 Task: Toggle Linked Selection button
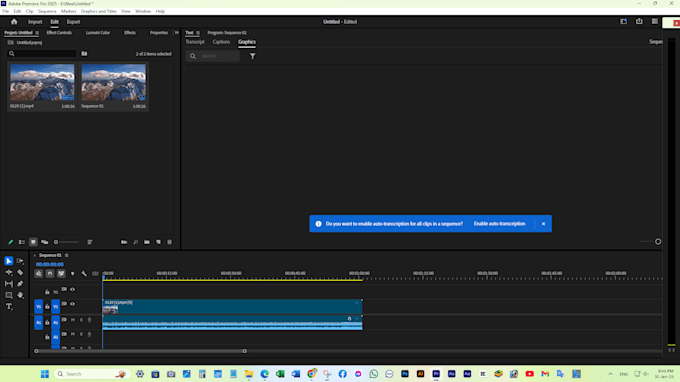(61, 274)
